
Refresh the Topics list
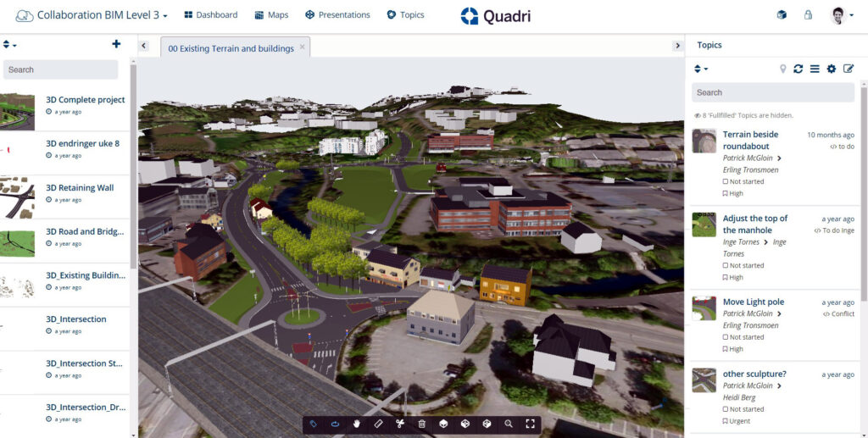798,69
